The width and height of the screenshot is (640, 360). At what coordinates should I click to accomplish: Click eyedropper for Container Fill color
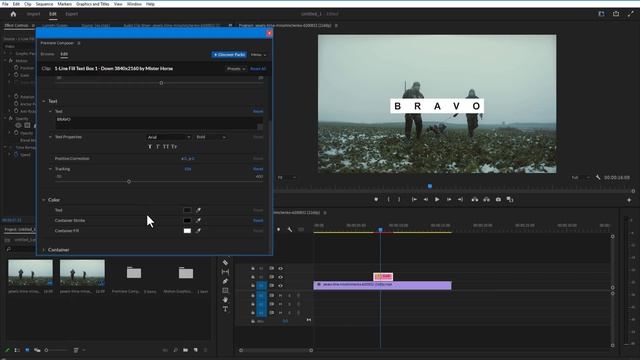[198, 231]
